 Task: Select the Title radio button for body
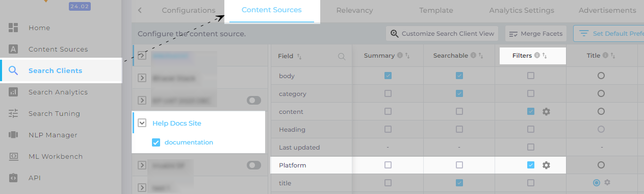tap(601, 76)
